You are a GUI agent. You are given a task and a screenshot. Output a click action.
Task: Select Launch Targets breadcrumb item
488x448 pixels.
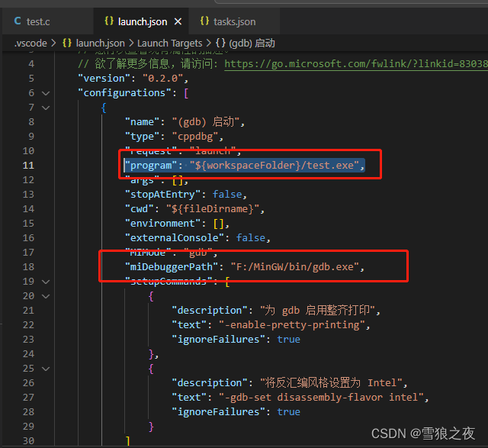point(169,43)
